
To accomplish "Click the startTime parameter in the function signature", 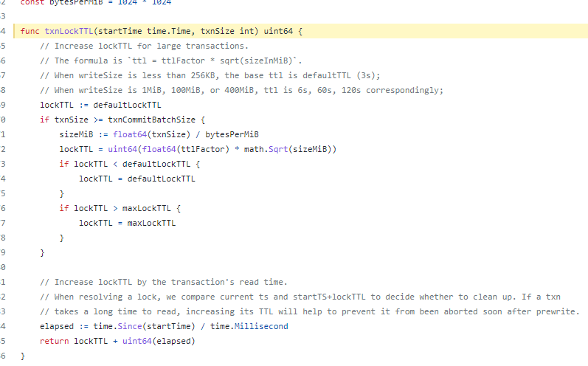I will pos(115,31).
